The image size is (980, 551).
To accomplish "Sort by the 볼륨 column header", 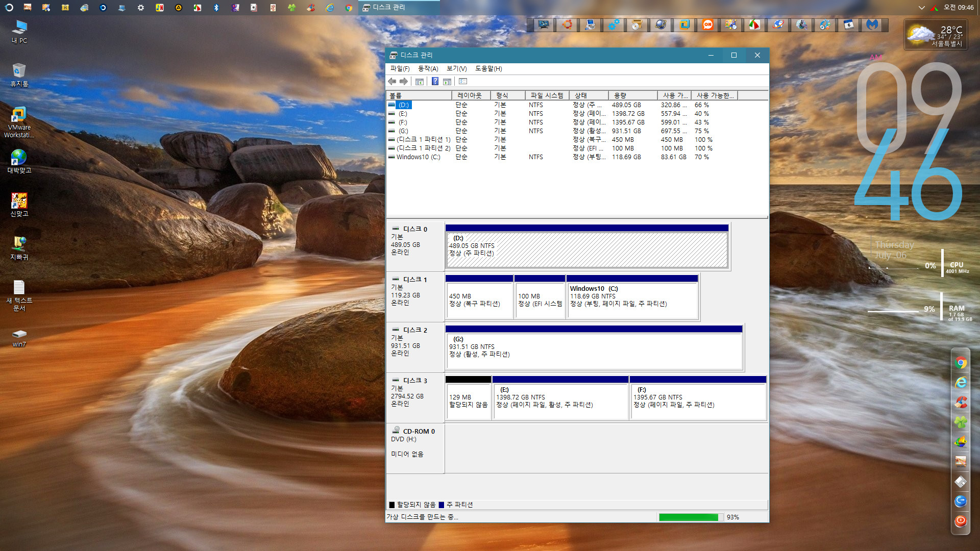I will pyautogui.click(x=419, y=95).
